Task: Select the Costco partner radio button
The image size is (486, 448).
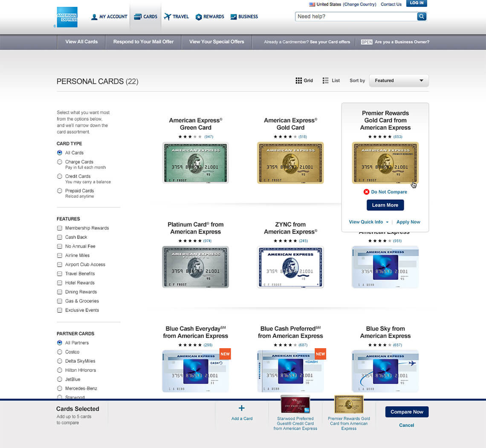Action: pyautogui.click(x=60, y=352)
